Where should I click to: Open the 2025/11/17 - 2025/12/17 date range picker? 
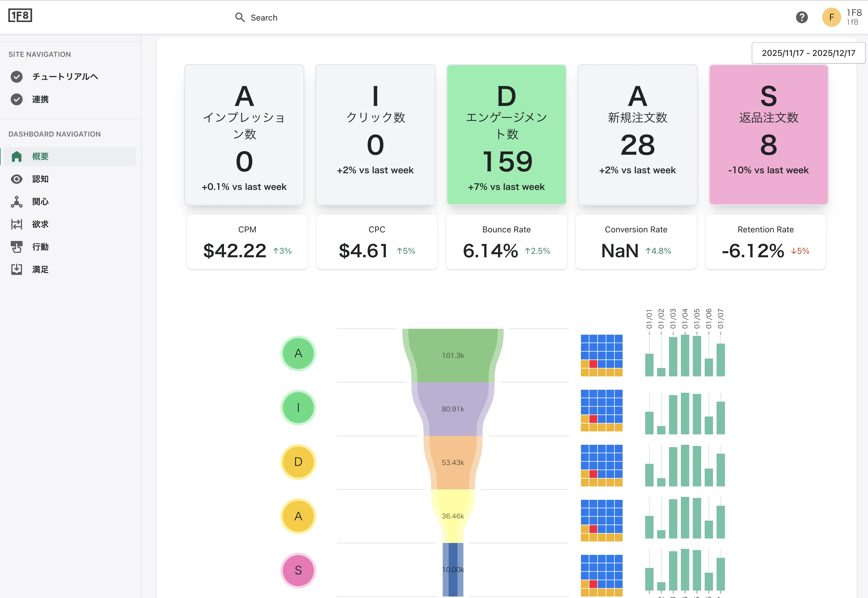point(808,53)
